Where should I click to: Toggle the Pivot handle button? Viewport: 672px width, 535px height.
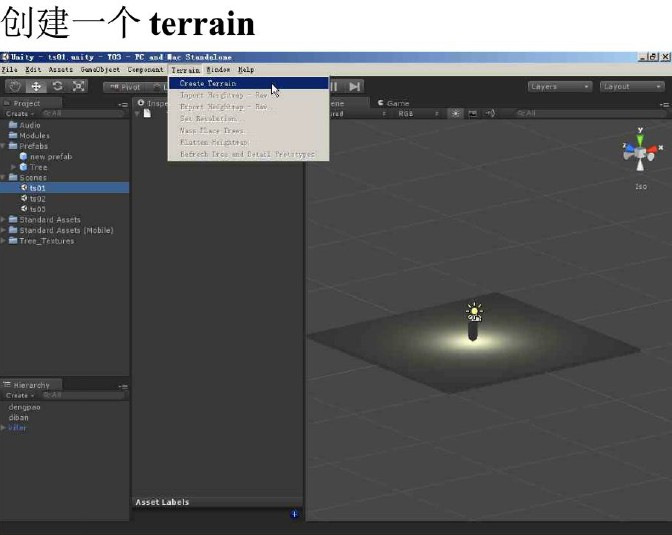[x=125, y=87]
